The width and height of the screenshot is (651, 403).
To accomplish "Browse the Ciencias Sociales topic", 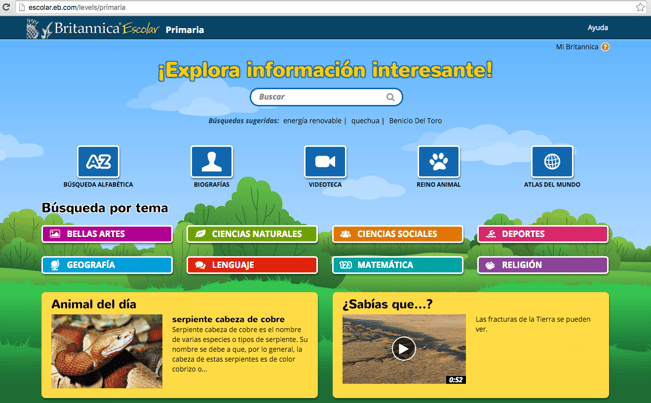I will [x=398, y=234].
